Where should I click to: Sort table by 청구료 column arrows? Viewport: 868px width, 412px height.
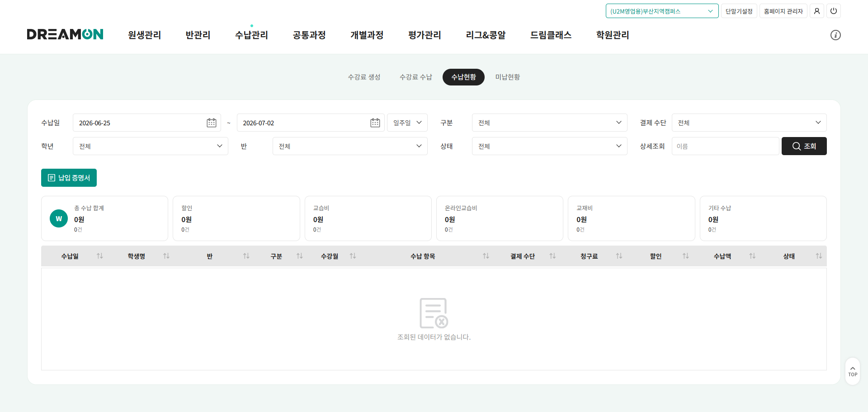click(619, 256)
